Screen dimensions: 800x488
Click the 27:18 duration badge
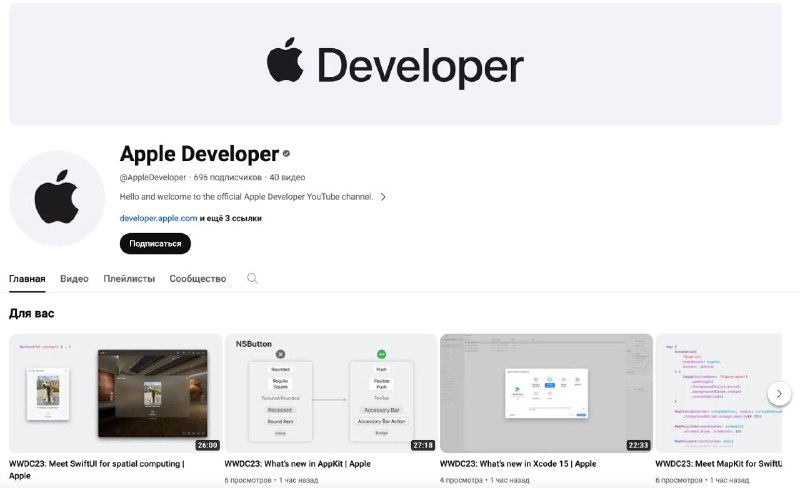422,445
